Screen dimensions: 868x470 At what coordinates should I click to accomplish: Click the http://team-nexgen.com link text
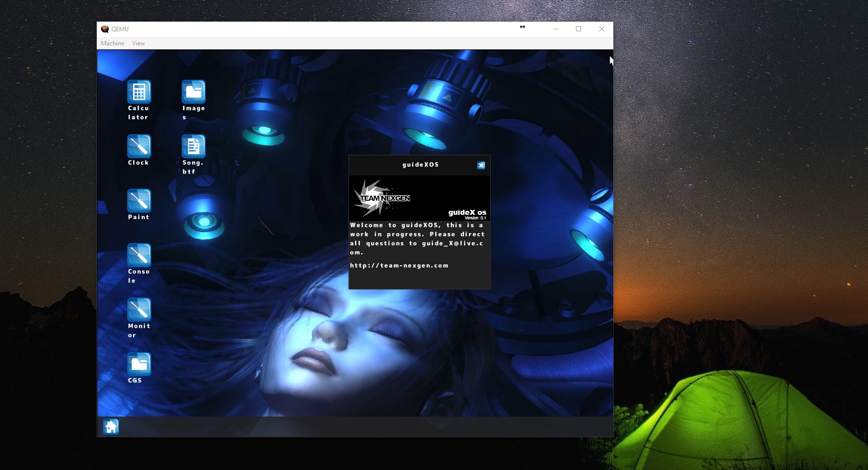399,266
